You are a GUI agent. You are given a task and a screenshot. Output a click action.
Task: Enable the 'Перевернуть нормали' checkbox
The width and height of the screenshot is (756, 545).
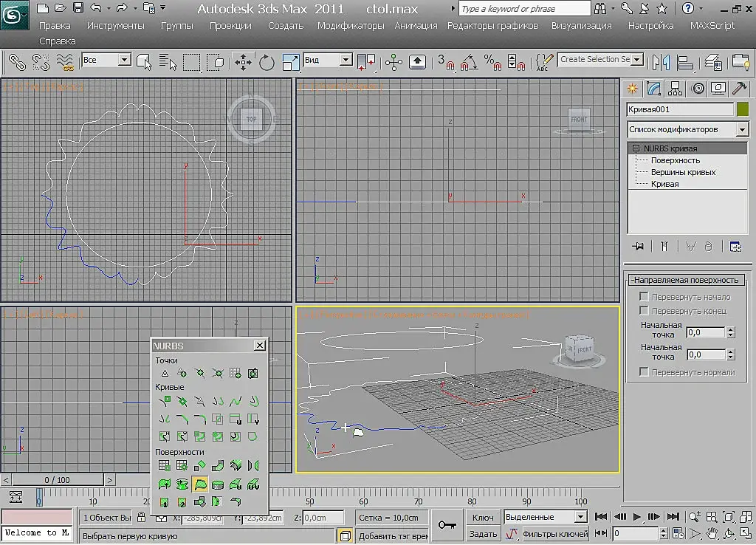click(644, 372)
